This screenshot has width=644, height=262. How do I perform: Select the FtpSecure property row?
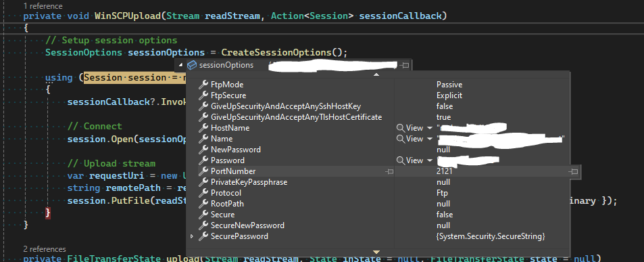[378, 95]
